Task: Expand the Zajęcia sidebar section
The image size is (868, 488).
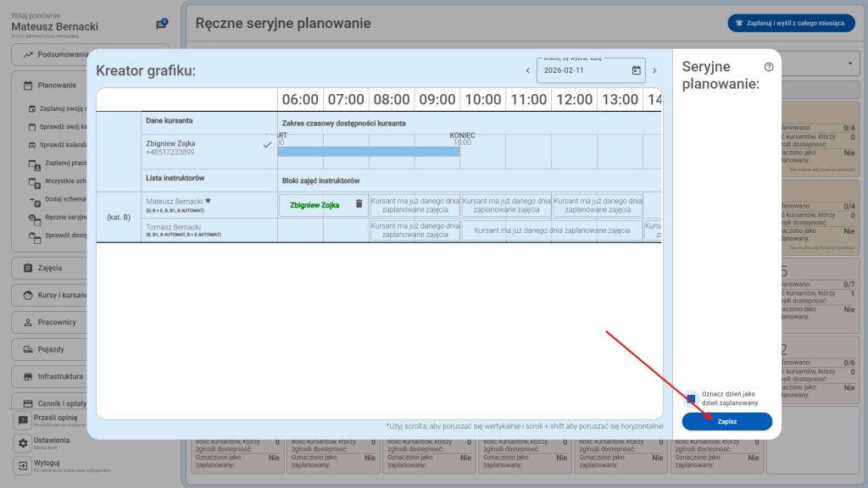Action: point(49,268)
